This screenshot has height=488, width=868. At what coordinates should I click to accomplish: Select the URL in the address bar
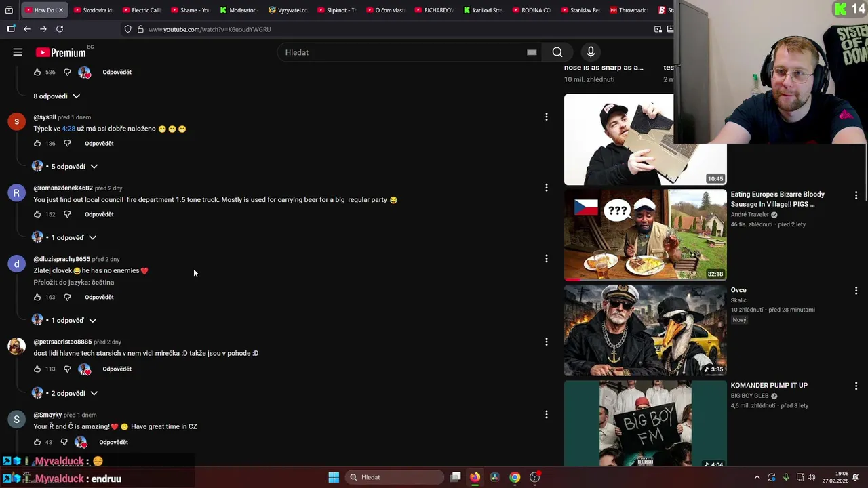[x=210, y=29]
